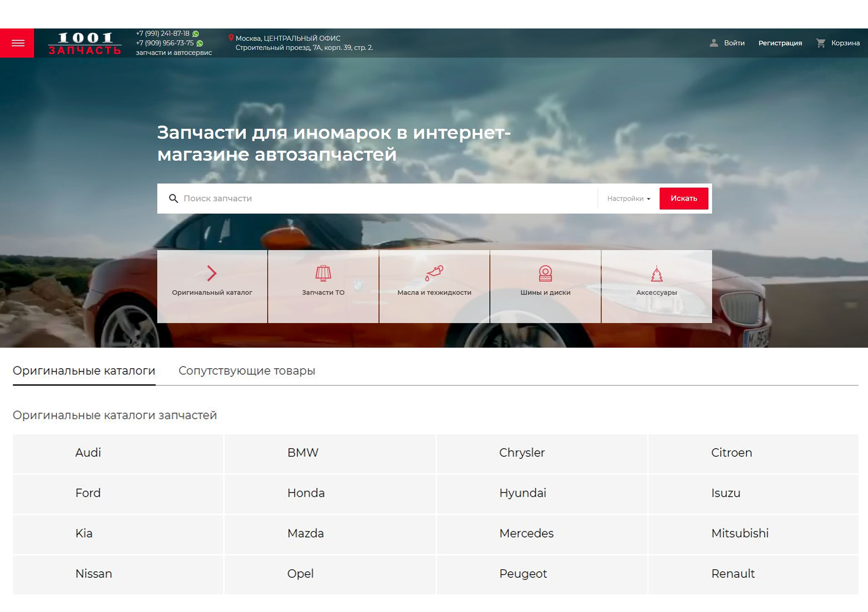Viewport: 868px width, 612px height.
Task: Click Строительный проезд, 7А address line
Action: [304, 48]
